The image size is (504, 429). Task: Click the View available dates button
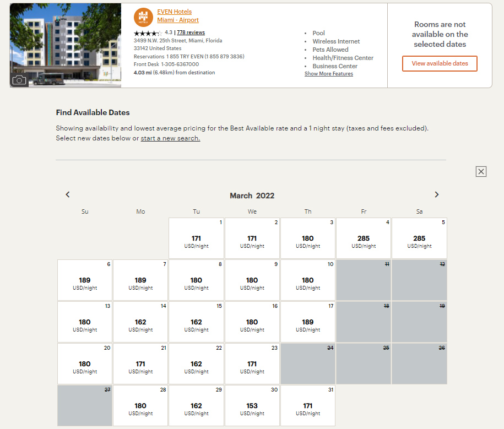pos(440,63)
